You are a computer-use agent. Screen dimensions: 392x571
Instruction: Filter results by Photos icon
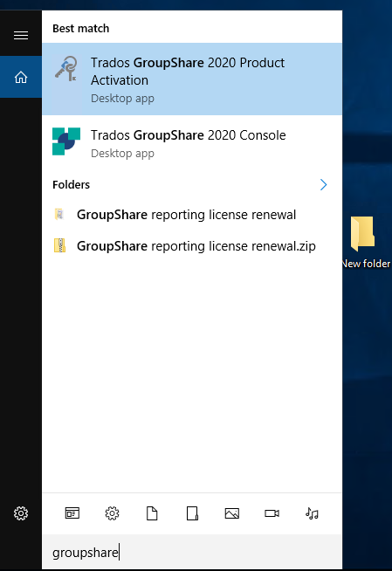click(x=232, y=513)
